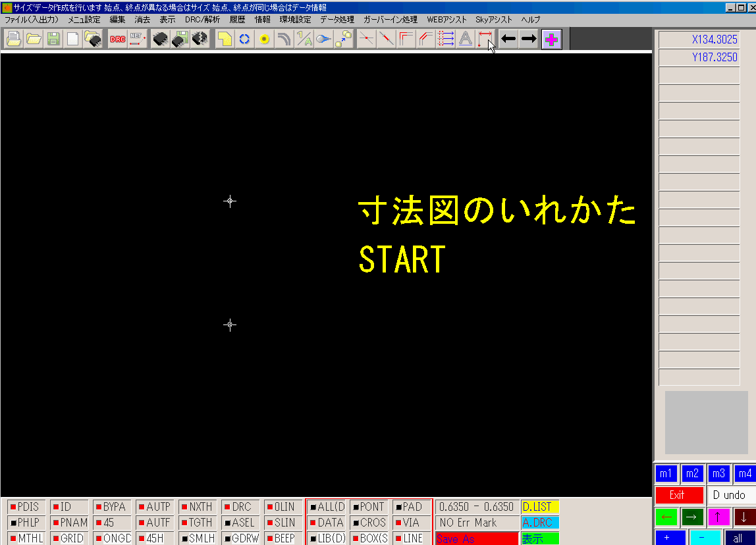
Task: Toggle the ASEL option
Action: tap(241, 523)
